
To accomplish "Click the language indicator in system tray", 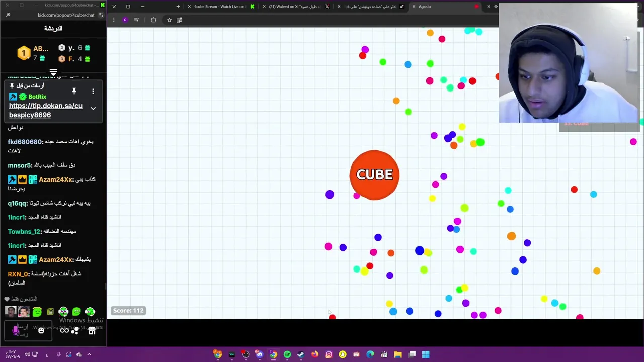I will click(x=47, y=355).
